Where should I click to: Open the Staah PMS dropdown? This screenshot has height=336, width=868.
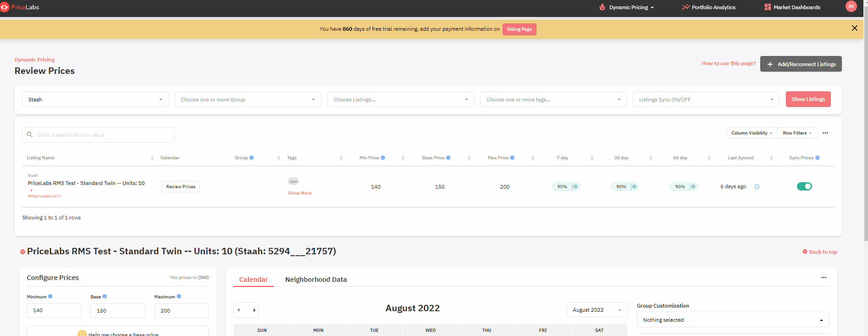click(x=95, y=99)
